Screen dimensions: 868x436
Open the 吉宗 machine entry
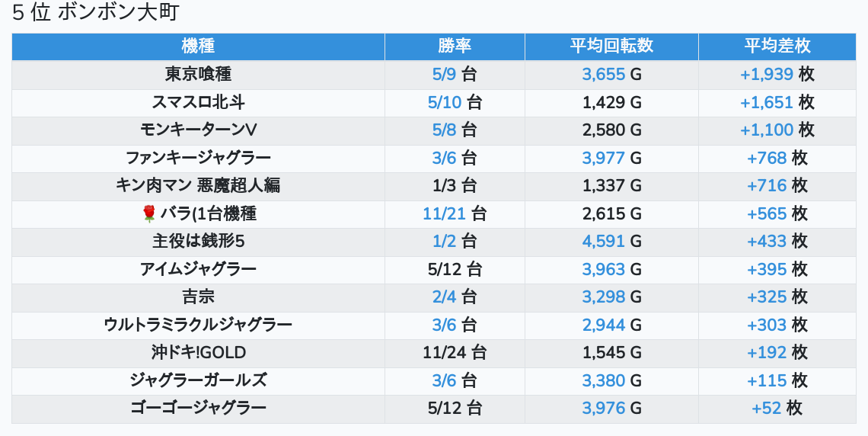198,297
